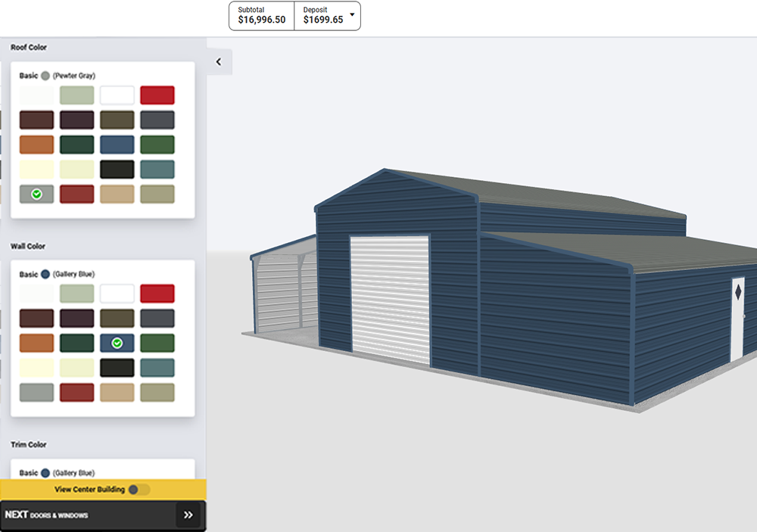Collapse the sidebar with the left chevron

[x=219, y=62]
